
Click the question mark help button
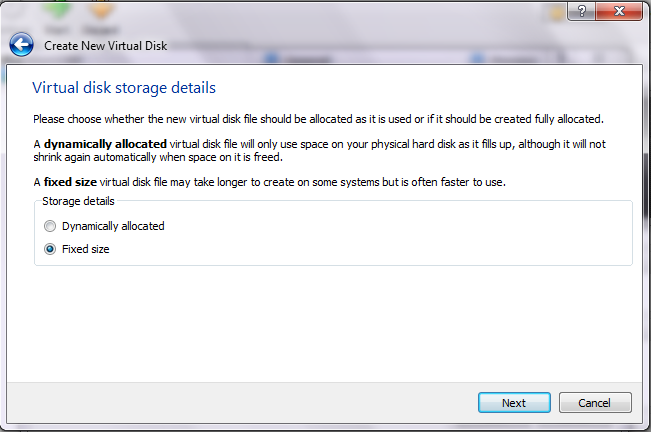(x=582, y=12)
